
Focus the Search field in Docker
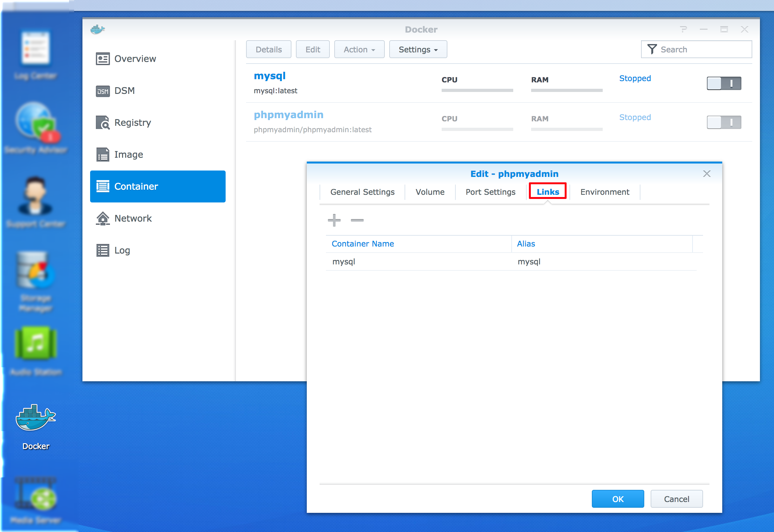[696, 49]
